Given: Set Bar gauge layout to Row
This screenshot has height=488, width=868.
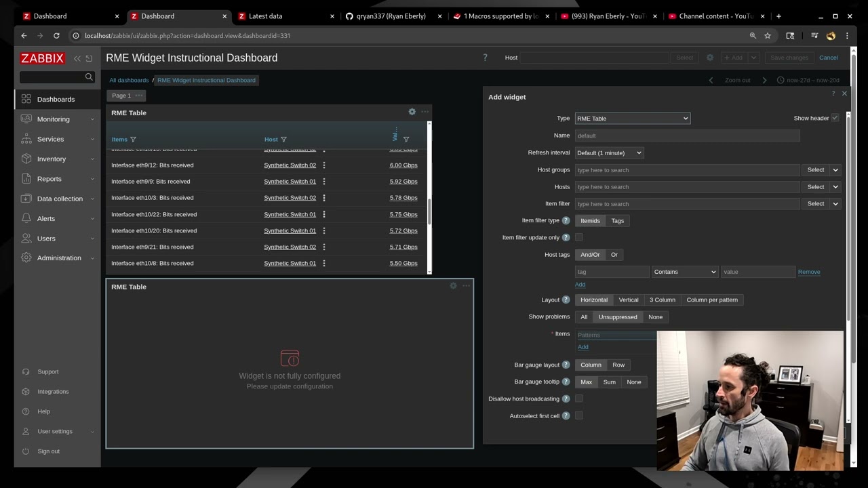Looking at the screenshot, I should tap(618, 365).
